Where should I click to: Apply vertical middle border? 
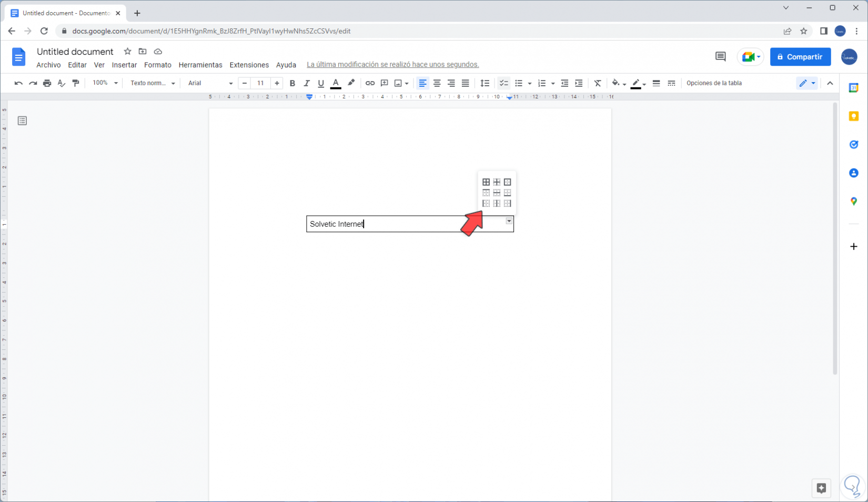(x=497, y=203)
